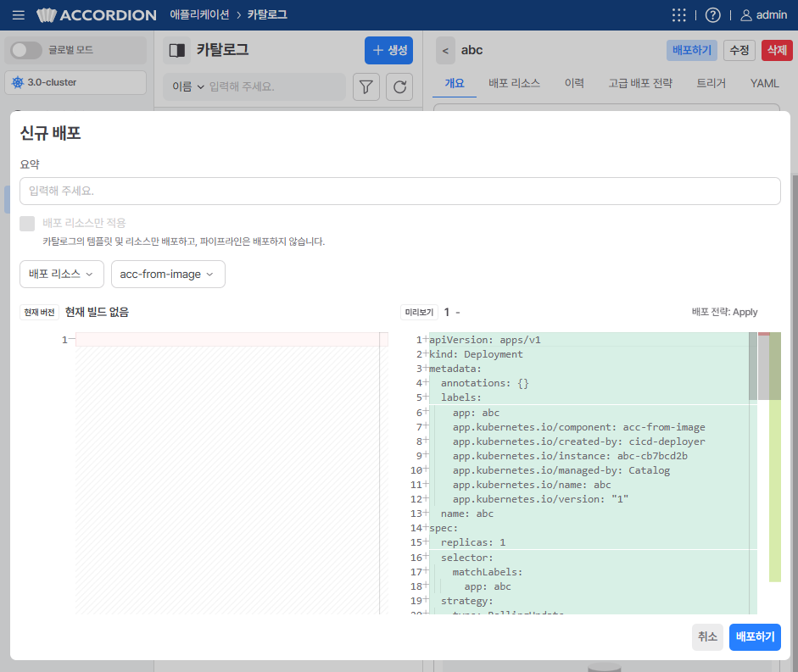Image resolution: width=798 pixels, height=672 pixels.
Task: Check the 배포 리소스만 적용 checkbox
Action: 27,224
